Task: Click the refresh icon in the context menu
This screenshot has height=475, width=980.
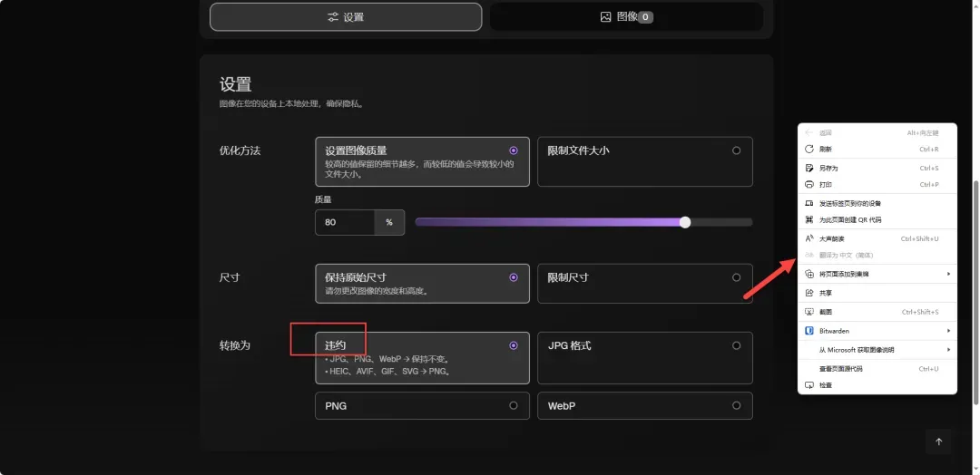Action: pos(808,150)
